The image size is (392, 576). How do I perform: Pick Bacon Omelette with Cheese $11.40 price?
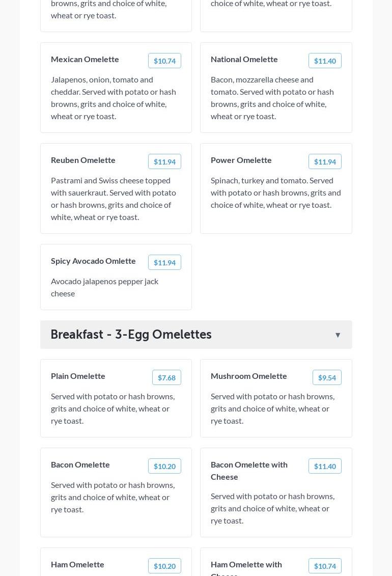pyautogui.click(x=325, y=467)
